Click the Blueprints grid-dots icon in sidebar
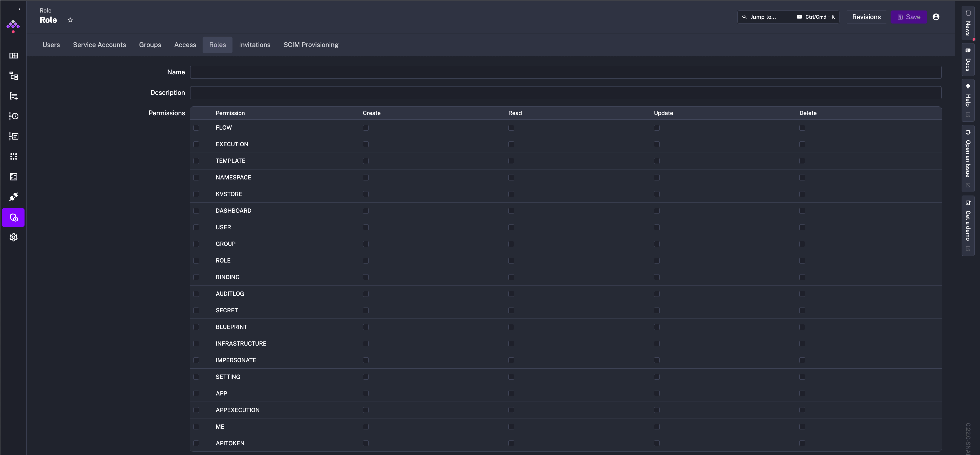 [14, 156]
